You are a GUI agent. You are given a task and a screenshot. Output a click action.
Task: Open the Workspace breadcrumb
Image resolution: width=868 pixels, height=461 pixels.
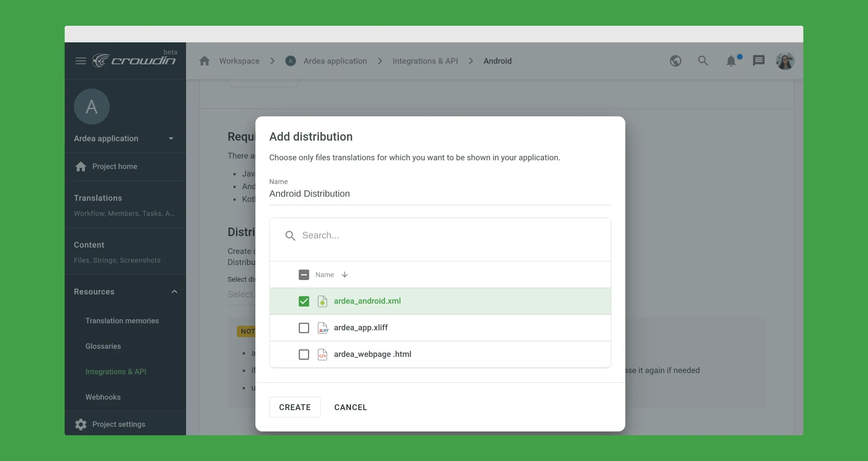coord(240,61)
